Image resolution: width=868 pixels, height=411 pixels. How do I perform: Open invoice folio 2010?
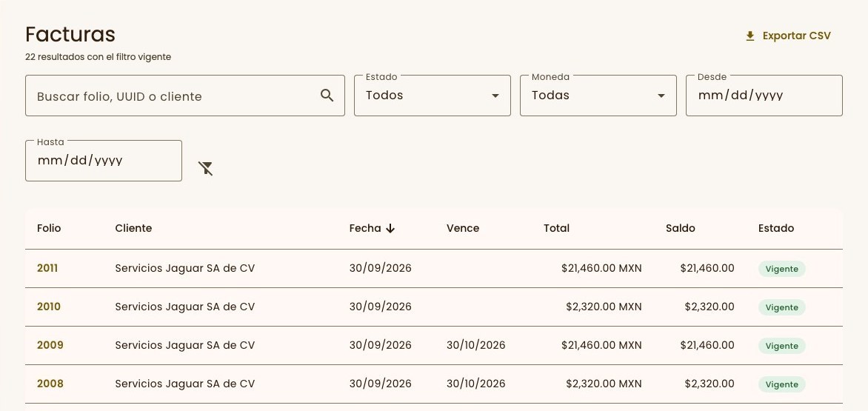tap(49, 307)
